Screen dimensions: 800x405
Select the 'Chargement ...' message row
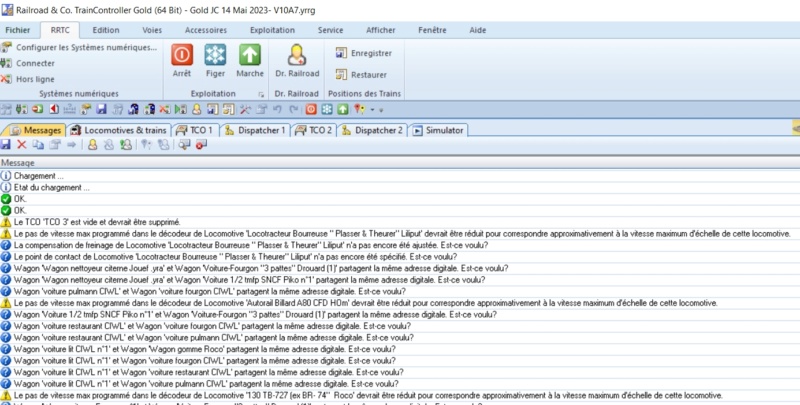click(400, 176)
